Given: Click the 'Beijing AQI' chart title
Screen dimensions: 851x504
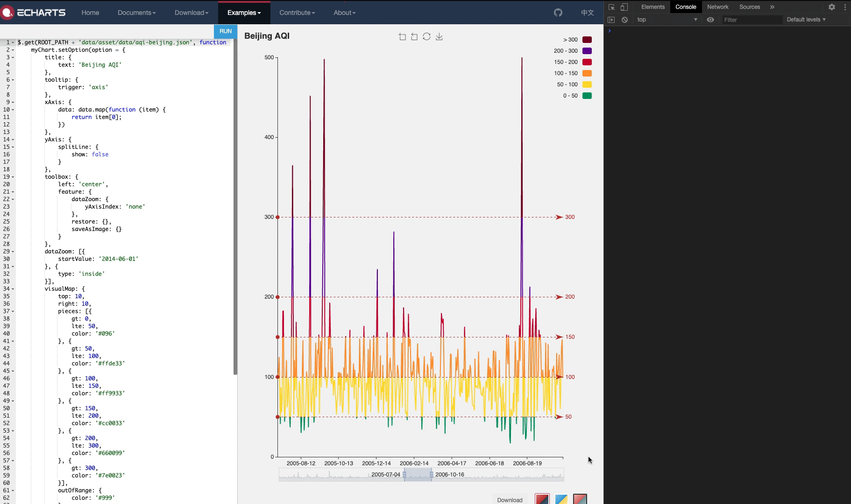Looking at the screenshot, I should pyautogui.click(x=267, y=36).
